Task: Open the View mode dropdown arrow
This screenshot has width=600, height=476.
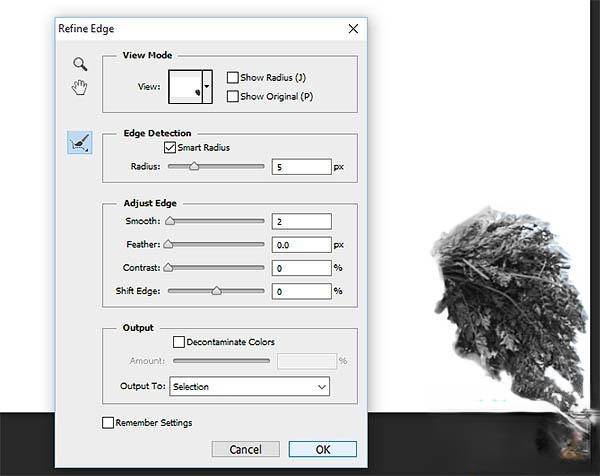Action: [x=207, y=87]
